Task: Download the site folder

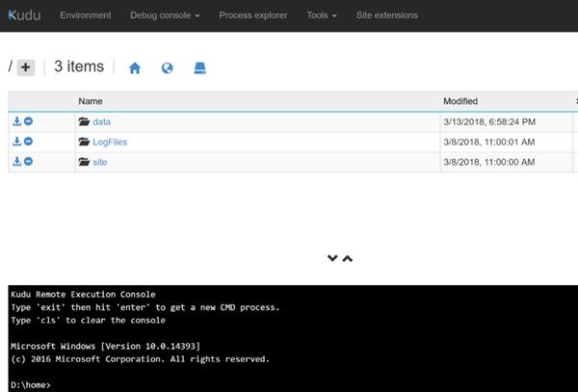Action: (16, 162)
